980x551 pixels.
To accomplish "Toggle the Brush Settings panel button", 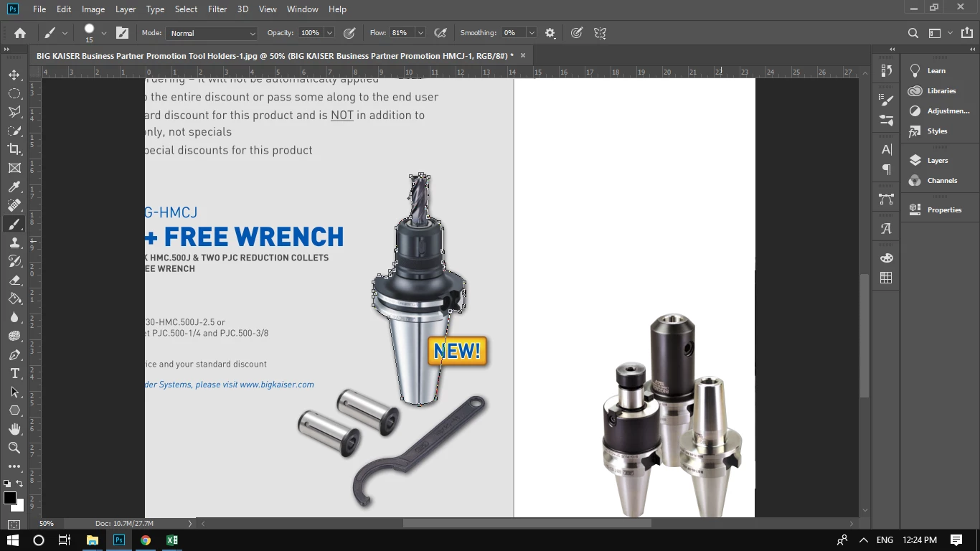I will pos(123,33).
